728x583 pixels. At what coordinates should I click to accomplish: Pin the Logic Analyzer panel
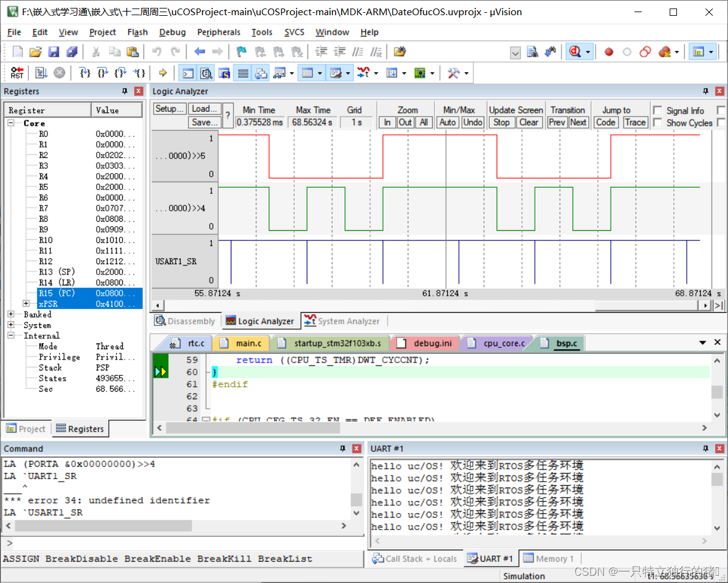pyautogui.click(x=706, y=91)
